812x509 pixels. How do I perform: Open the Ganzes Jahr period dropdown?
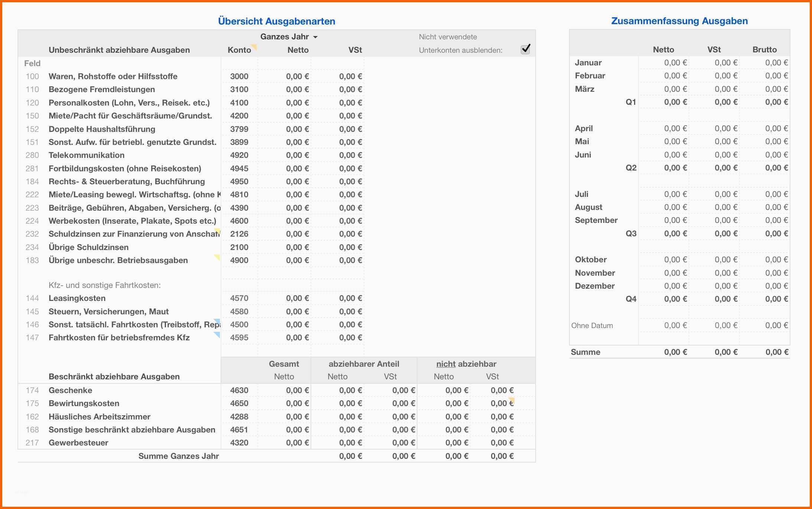pos(285,37)
